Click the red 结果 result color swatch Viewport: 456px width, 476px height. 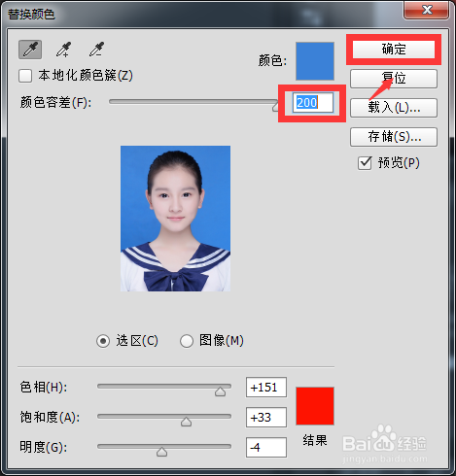tap(315, 406)
